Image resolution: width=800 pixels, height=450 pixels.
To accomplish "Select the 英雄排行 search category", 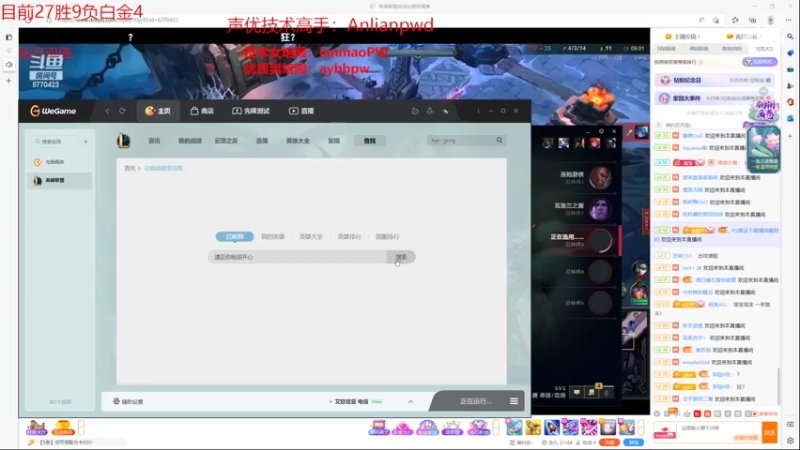I will click(349, 237).
